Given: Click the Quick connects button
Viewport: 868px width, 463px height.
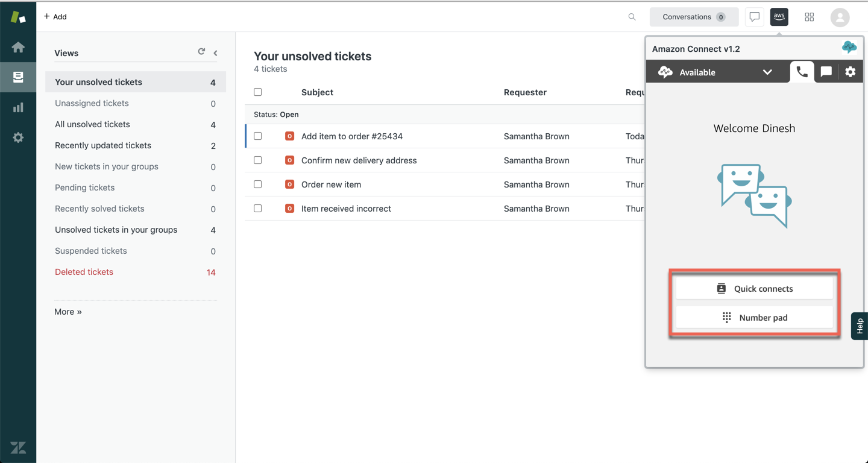Looking at the screenshot, I should (754, 289).
